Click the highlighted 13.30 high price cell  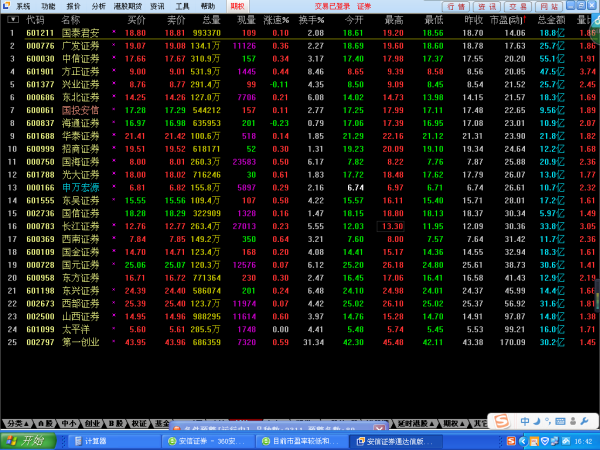coord(391,226)
